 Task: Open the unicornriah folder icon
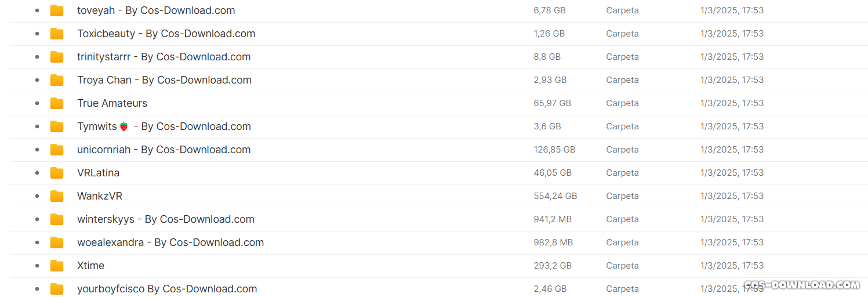[57, 150]
